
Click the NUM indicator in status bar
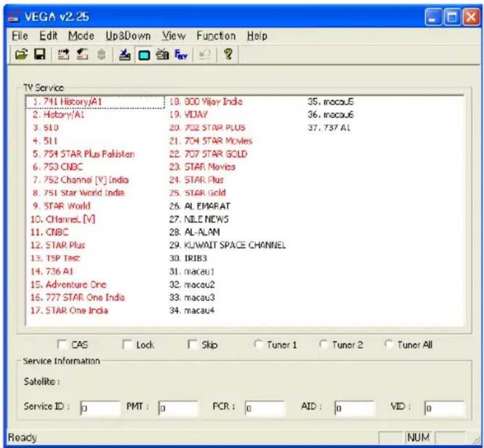[419, 438]
